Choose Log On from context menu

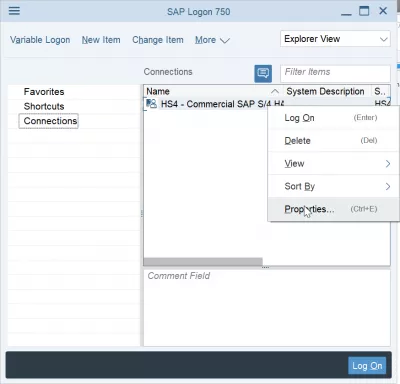[x=333, y=118]
